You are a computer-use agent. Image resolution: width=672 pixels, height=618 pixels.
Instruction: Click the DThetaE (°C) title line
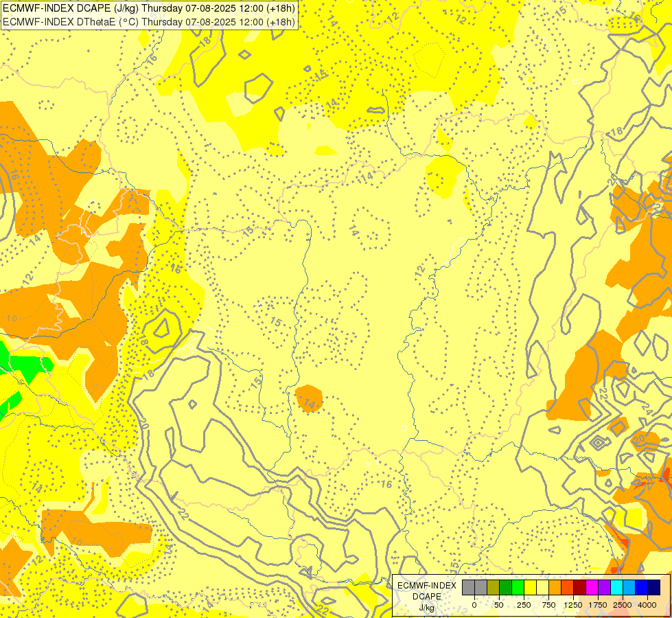(149, 21)
